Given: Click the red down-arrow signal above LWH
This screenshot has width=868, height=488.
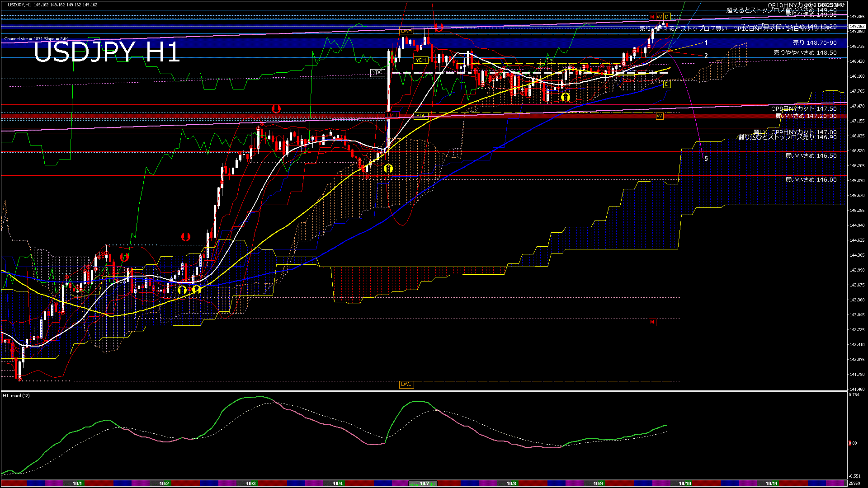Looking at the screenshot, I should (x=439, y=28).
